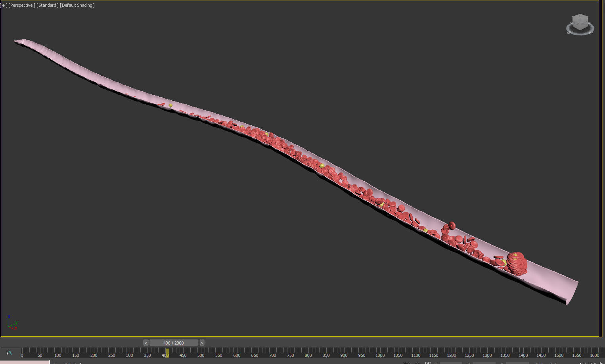Open the Default Shading viewport menu
The height and width of the screenshot is (364, 605).
pyautogui.click(x=77, y=5)
